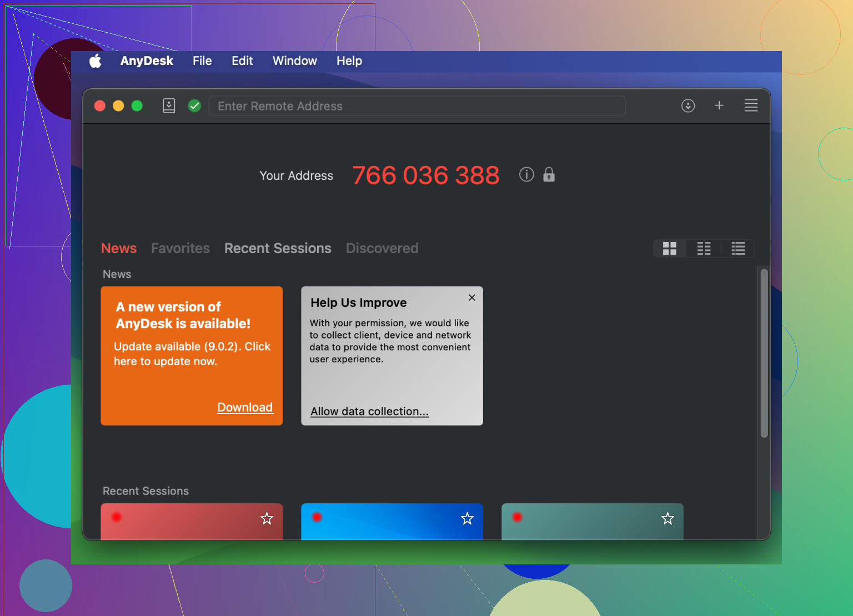Screen dimensions: 853x616
Task: Click the News section heading
Action: coord(117,274)
